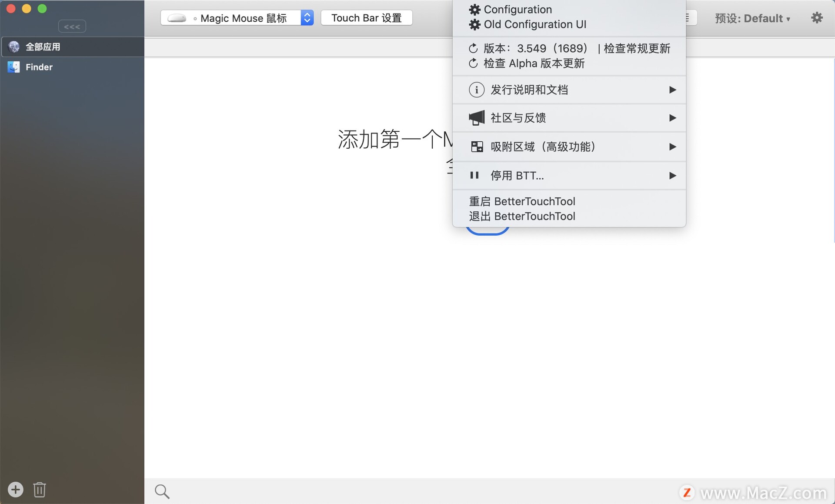Choose 退出 BetterTouchTool
Viewport: 835px width, 504px height.
(x=569, y=216)
